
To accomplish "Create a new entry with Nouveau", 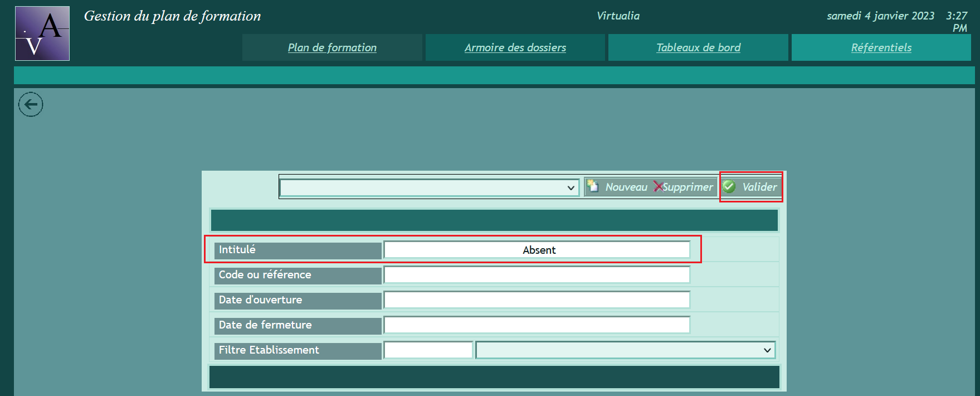I will (617, 187).
